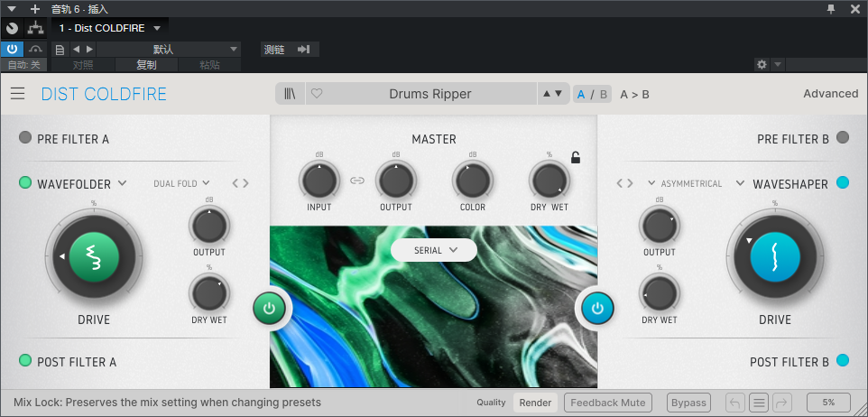Click the engine A Output knob
The image size is (868, 417).
(x=209, y=226)
